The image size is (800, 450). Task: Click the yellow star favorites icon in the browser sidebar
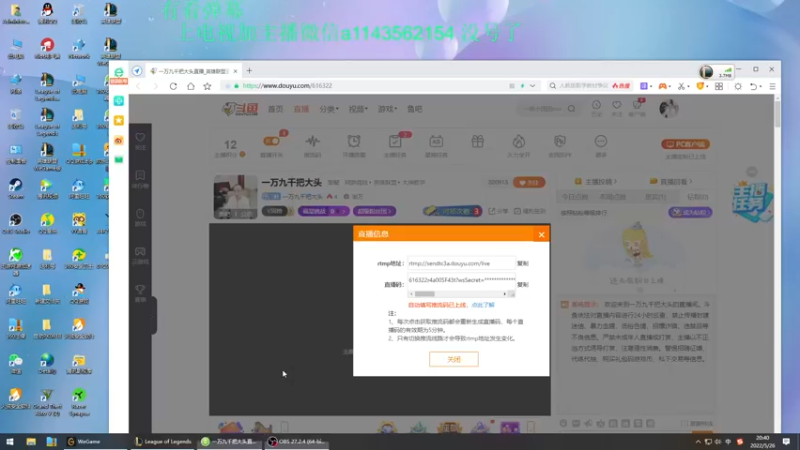[119, 120]
